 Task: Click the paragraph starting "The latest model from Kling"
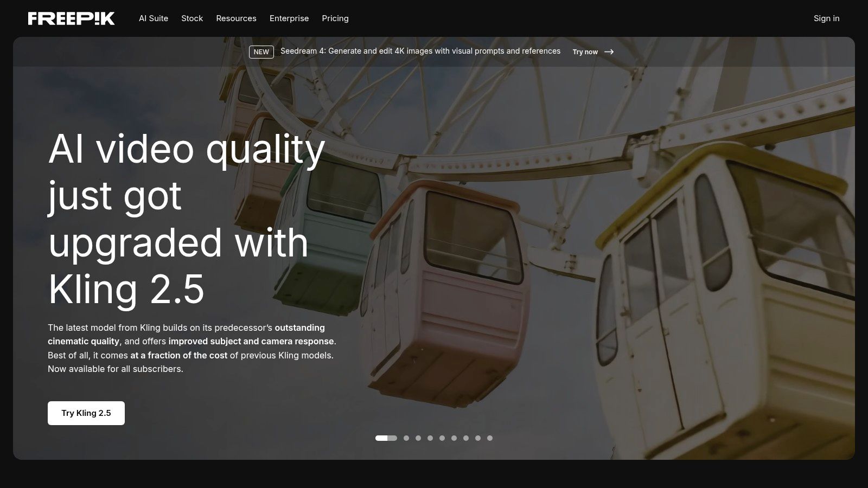[x=192, y=348]
